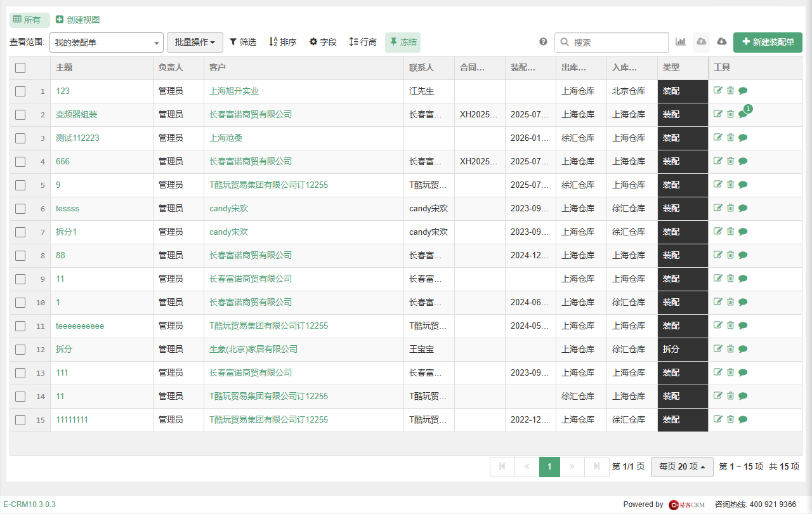
Task: Check the select-all checkbox in header
Action: pyautogui.click(x=20, y=68)
